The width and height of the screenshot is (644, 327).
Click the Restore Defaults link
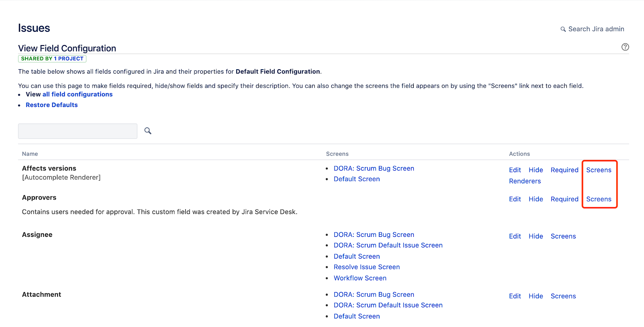52,105
